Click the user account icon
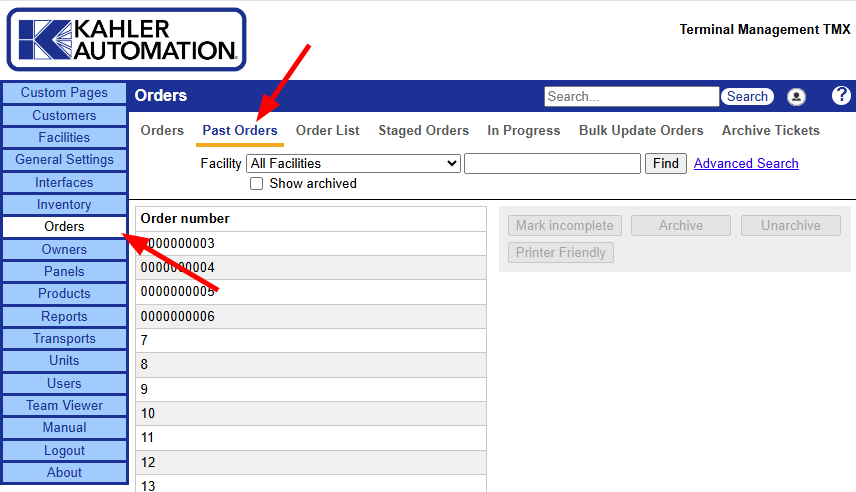This screenshot has width=856, height=492. coord(796,97)
